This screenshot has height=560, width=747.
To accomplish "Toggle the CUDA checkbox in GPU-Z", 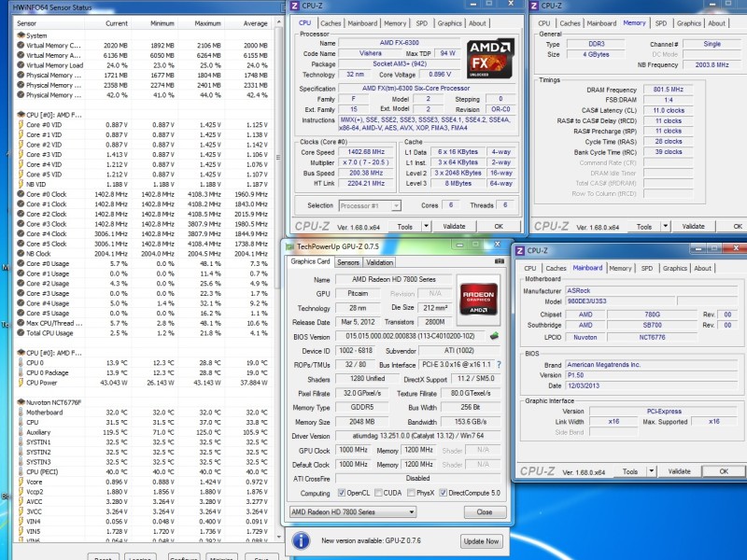I will pos(378,493).
